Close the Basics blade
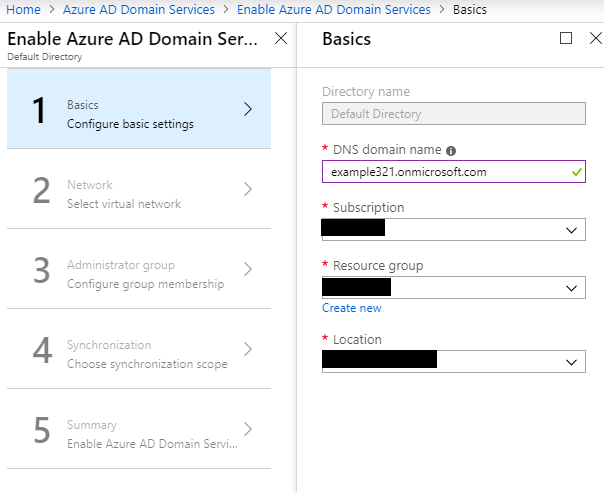 point(596,38)
